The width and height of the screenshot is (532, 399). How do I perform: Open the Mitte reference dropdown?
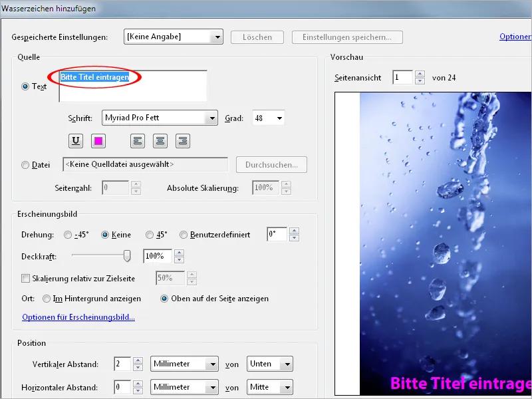tap(270, 387)
